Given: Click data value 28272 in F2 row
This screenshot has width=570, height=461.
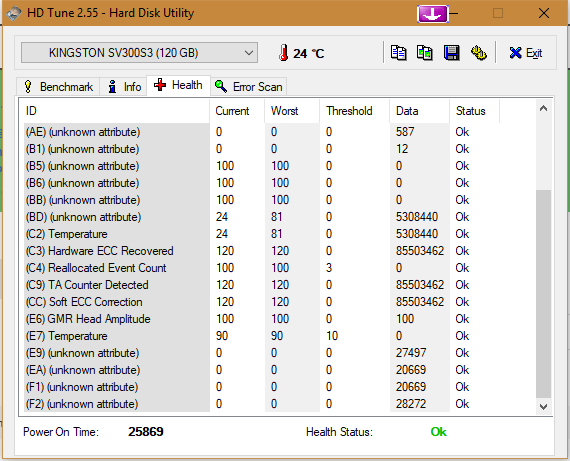Looking at the screenshot, I should [x=411, y=404].
